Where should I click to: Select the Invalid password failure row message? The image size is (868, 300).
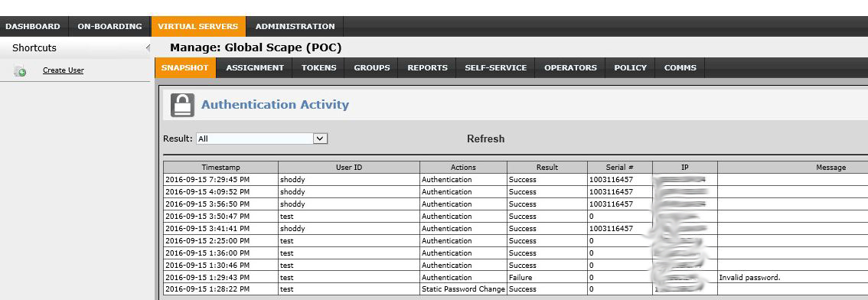(x=749, y=277)
